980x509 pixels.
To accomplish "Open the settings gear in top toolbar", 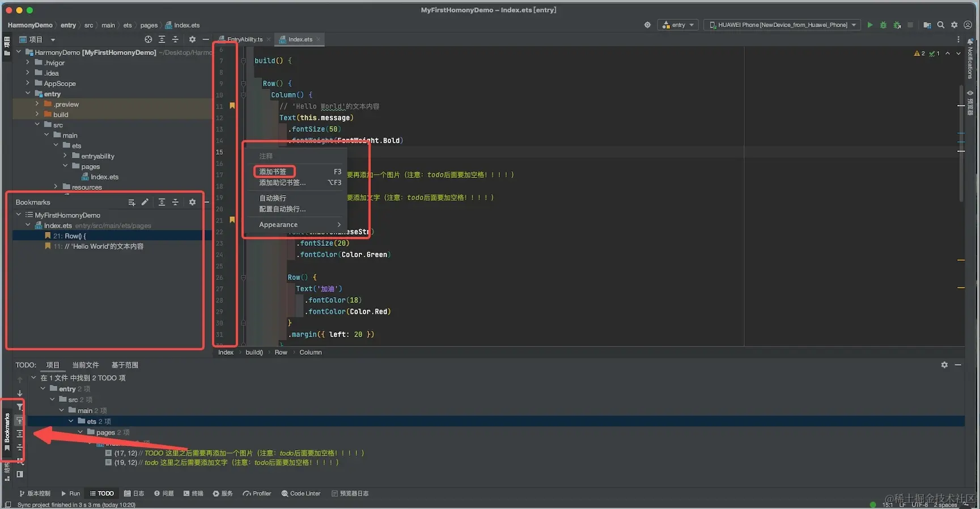I will (954, 25).
